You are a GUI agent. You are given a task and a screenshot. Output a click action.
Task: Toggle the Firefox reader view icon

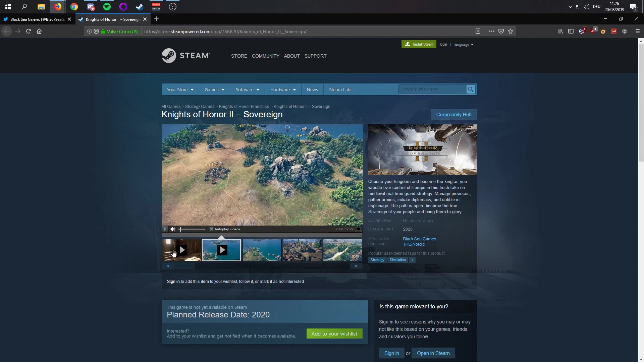coord(478,31)
